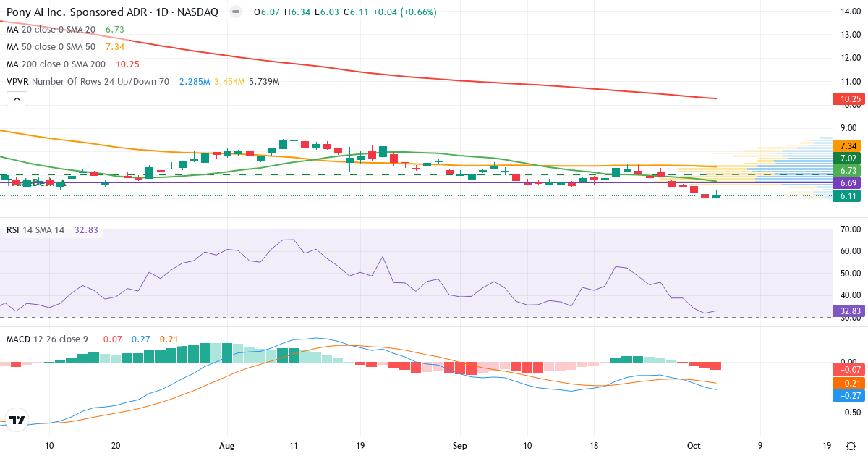Select the MA 50 close 0 SMA 50 legend
This screenshot has width=868, height=456.
[51, 47]
